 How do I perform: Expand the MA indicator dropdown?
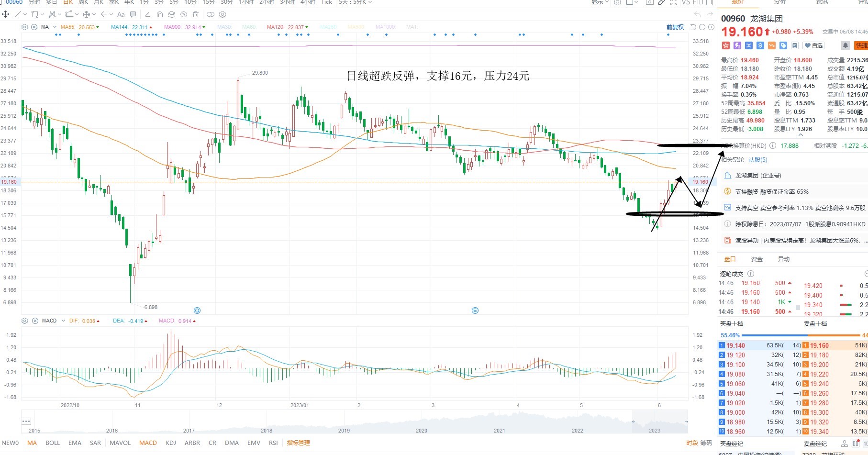click(55, 27)
